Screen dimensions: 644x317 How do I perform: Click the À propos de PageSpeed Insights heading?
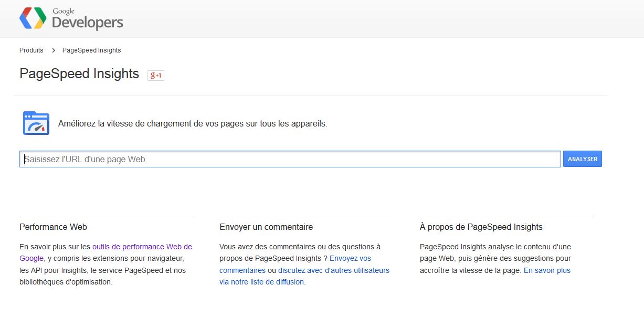(x=481, y=227)
